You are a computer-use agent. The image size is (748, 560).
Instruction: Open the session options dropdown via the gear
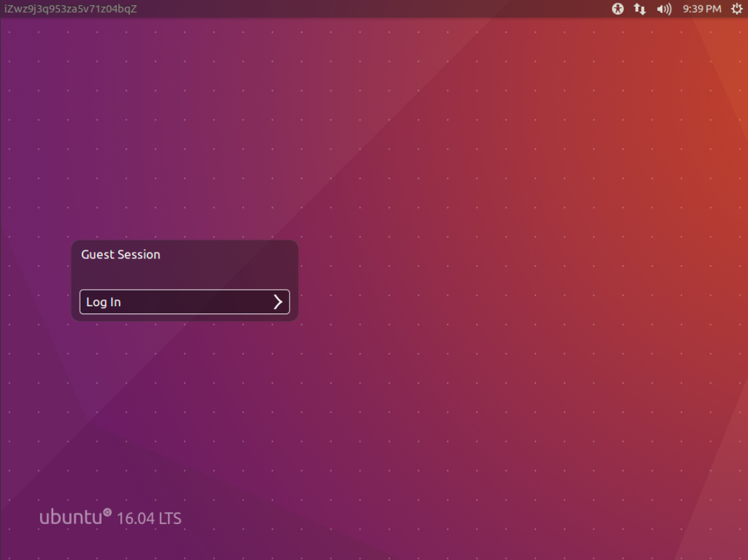[x=736, y=9]
